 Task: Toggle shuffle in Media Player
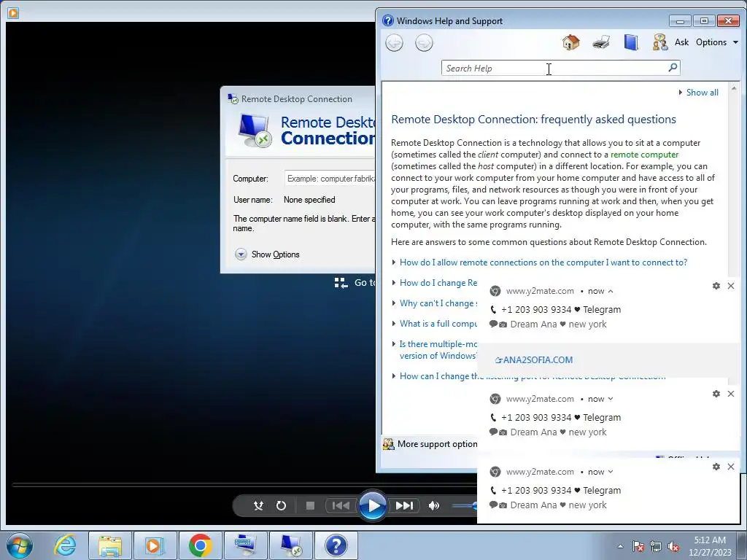(259, 506)
